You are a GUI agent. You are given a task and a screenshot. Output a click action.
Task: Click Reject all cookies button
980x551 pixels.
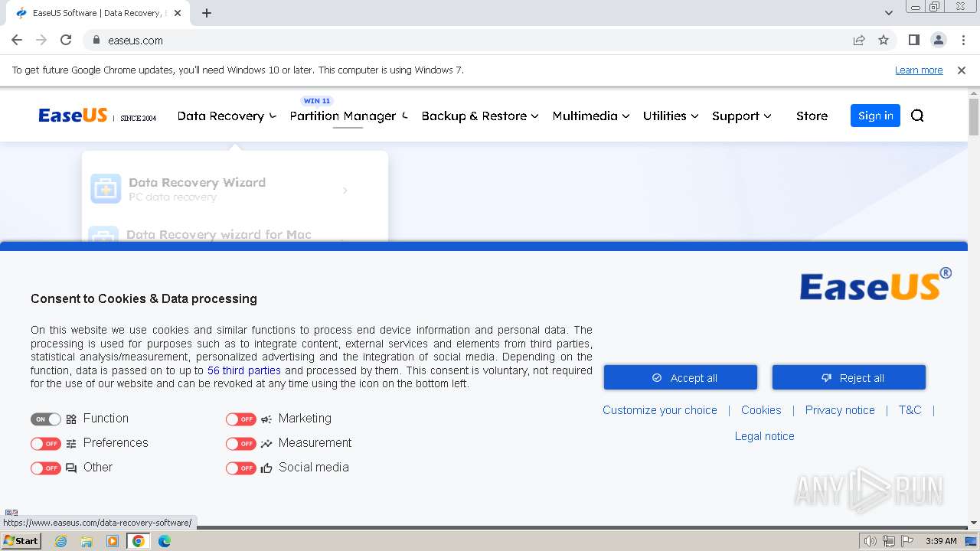tap(849, 377)
